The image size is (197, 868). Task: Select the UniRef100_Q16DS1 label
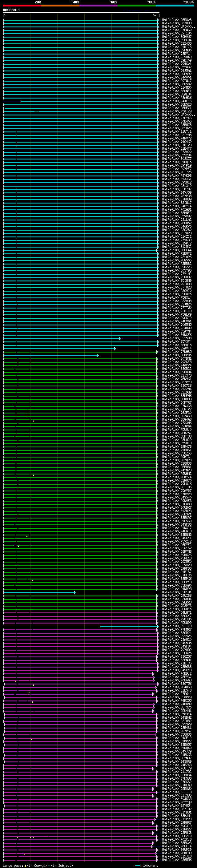coord(176,450)
